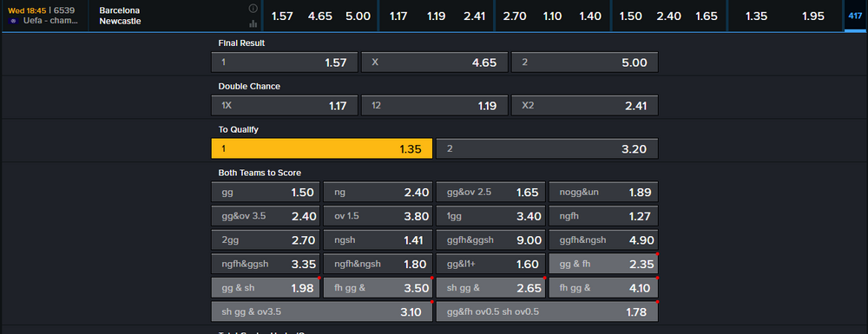Image resolution: width=868 pixels, height=334 pixels.
Task: Click top row odds 1.40
Action: tap(590, 16)
